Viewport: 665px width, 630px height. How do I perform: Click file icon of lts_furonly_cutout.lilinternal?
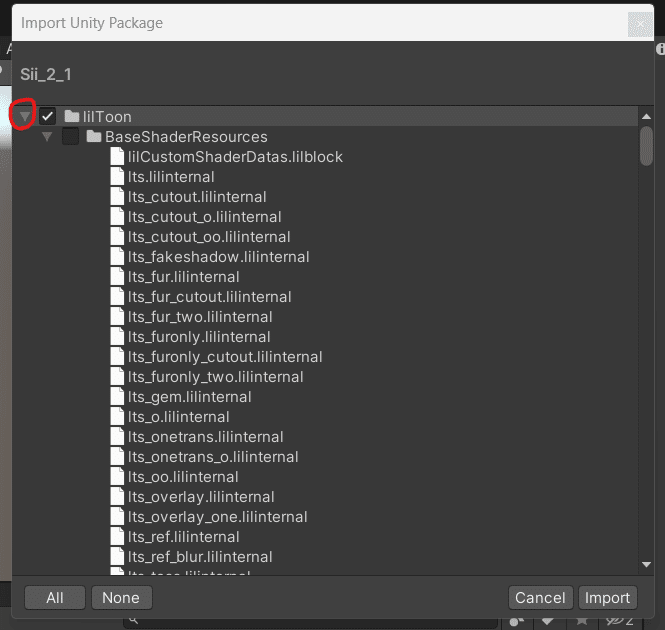click(117, 356)
